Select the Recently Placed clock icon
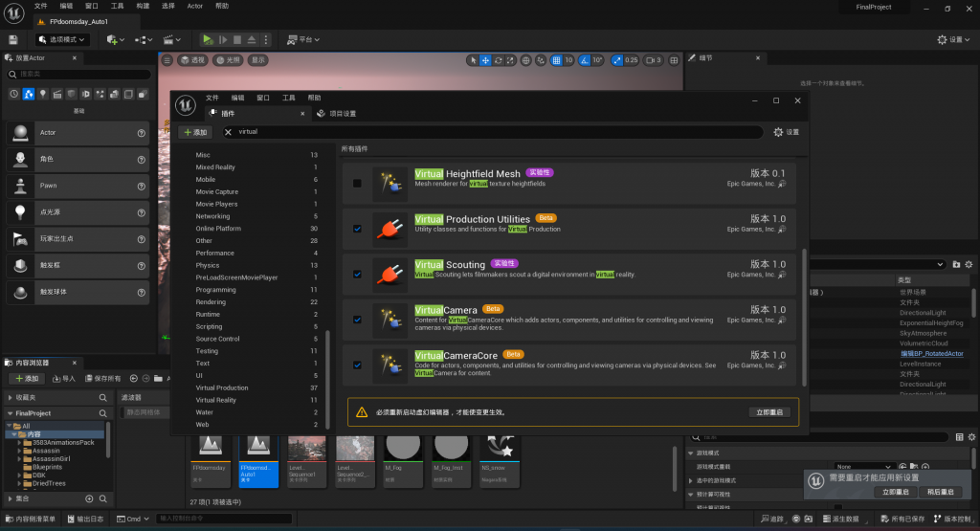Image resolution: width=980 pixels, height=531 pixels. coord(13,94)
